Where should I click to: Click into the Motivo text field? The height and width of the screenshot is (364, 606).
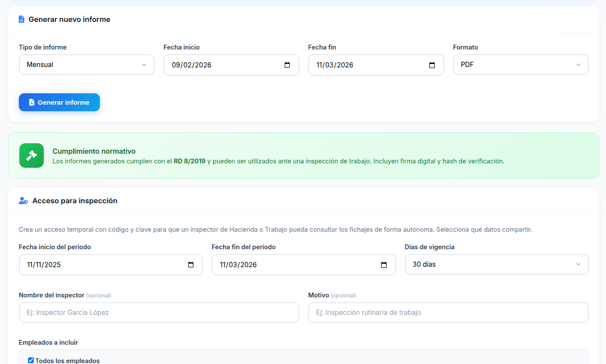(x=448, y=313)
